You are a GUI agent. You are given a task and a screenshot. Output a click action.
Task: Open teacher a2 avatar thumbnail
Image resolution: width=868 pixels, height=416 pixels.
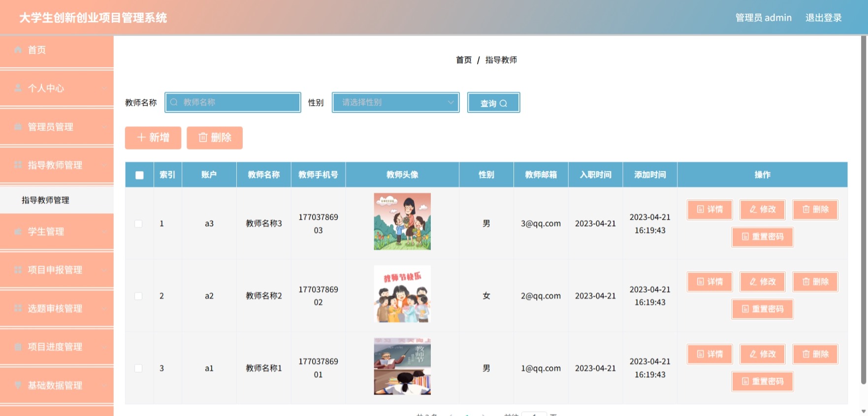402,294
